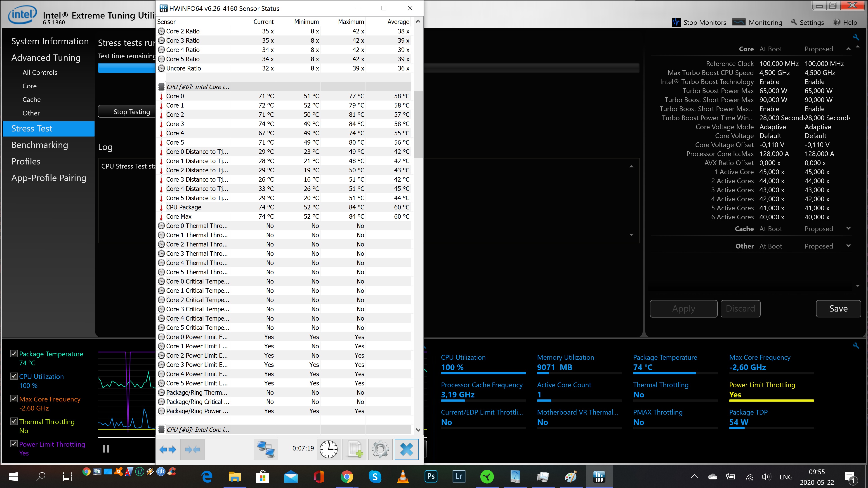Click the HWiNFO reset clock icon
This screenshot has width=868, height=488.
(x=328, y=449)
